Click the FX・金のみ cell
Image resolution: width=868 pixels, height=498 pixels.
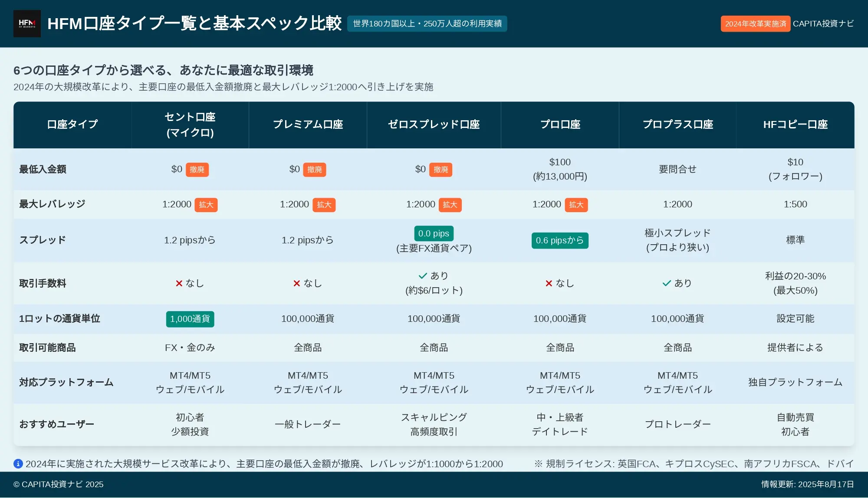coord(190,347)
